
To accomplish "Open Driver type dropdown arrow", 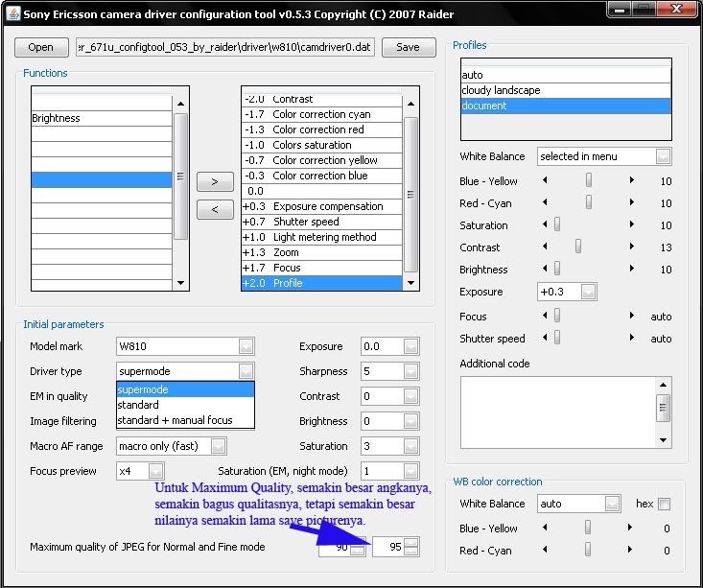I will click(246, 371).
